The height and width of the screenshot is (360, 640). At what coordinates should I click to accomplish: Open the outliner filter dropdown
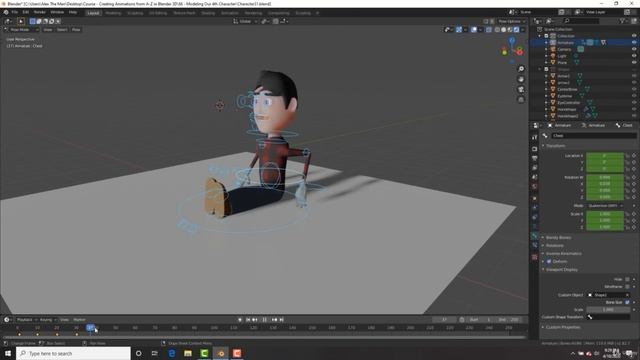click(x=623, y=21)
